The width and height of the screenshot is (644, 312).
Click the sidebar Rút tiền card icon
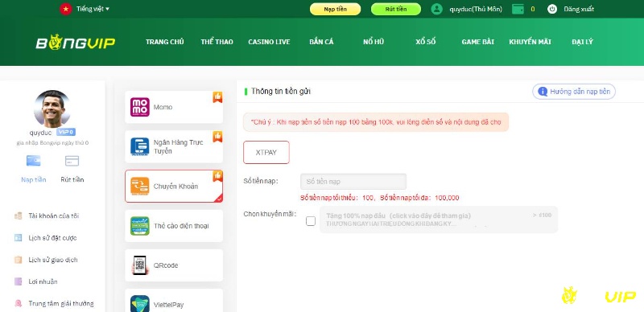(72, 161)
